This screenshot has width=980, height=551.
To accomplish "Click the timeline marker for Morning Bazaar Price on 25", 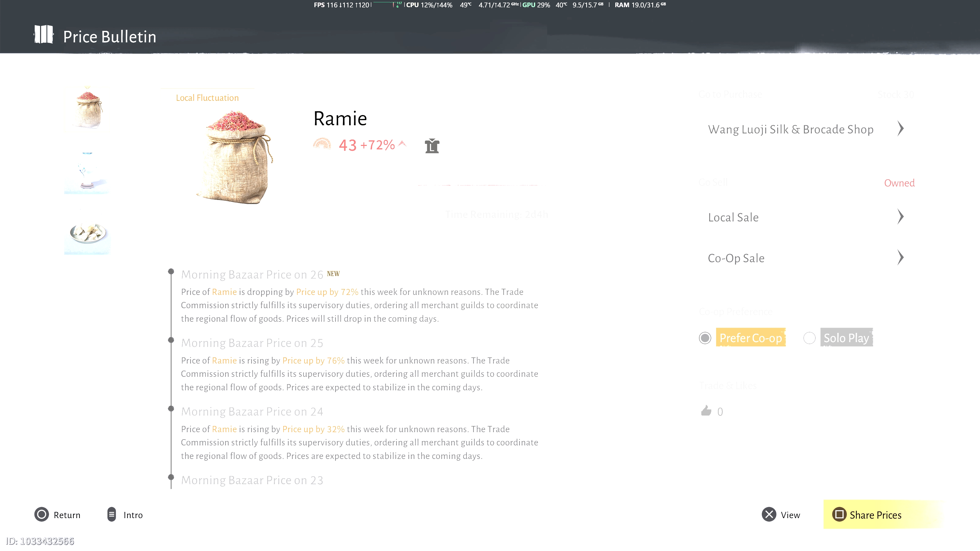I will pyautogui.click(x=171, y=340).
